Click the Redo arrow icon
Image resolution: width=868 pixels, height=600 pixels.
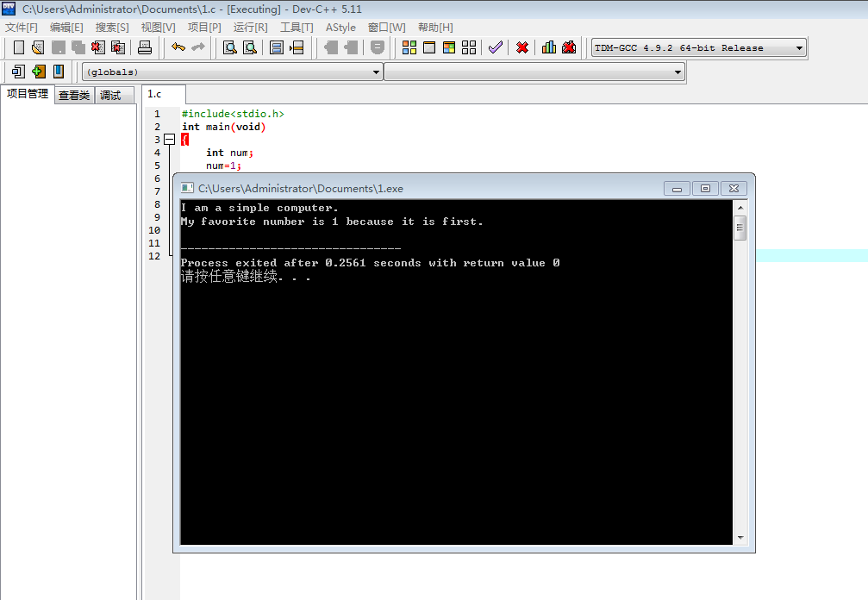pyautogui.click(x=197, y=47)
